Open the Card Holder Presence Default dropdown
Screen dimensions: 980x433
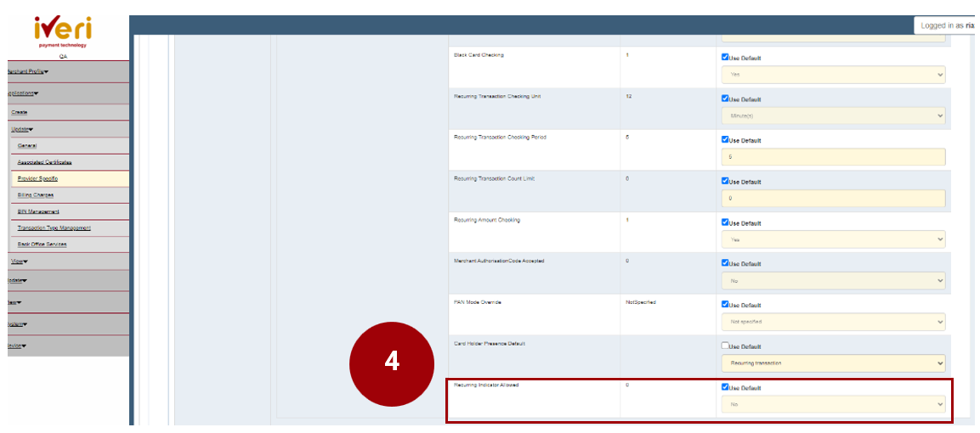(833, 363)
